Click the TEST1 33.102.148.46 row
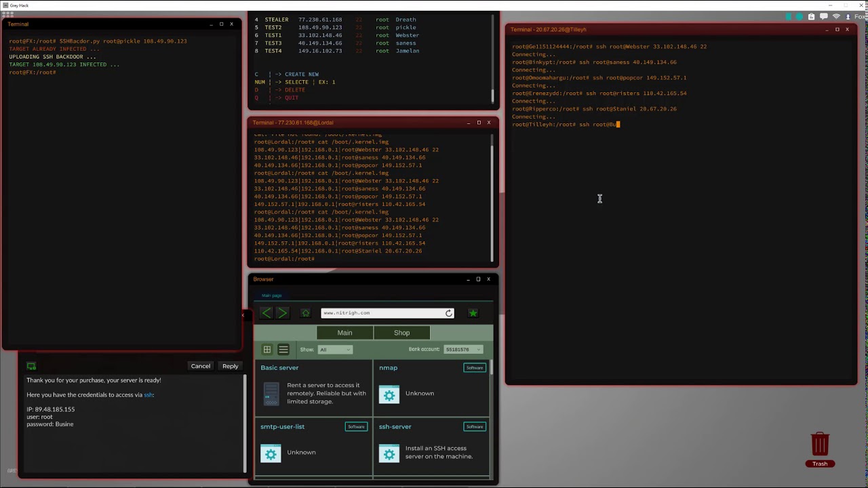Viewport: 868px width, 488px height. [336, 35]
